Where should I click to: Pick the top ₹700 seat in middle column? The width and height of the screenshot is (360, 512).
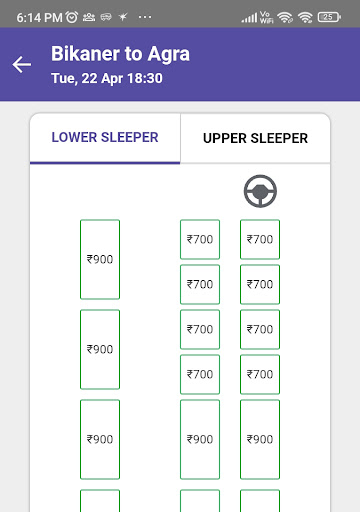click(x=200, y=239)
